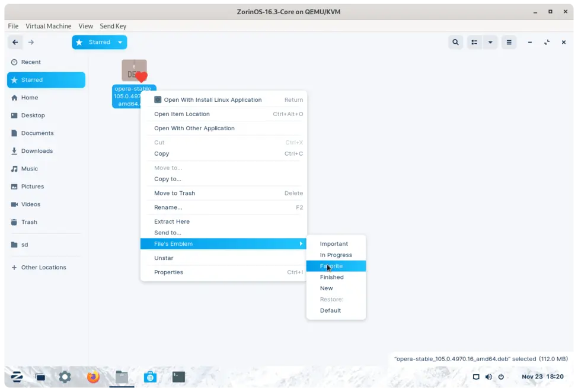578x392 pixels.
Task: Choose Move to Trash
Action: click(223, 193)
